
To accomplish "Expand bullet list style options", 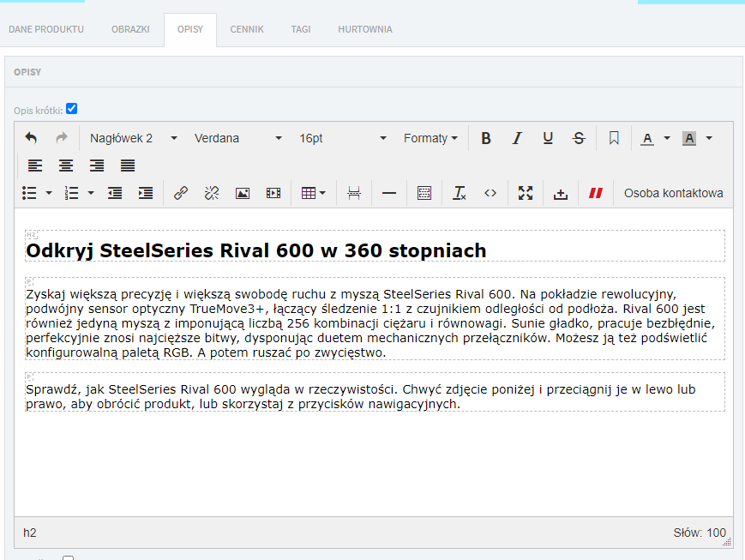I will (x=49, y=193).
